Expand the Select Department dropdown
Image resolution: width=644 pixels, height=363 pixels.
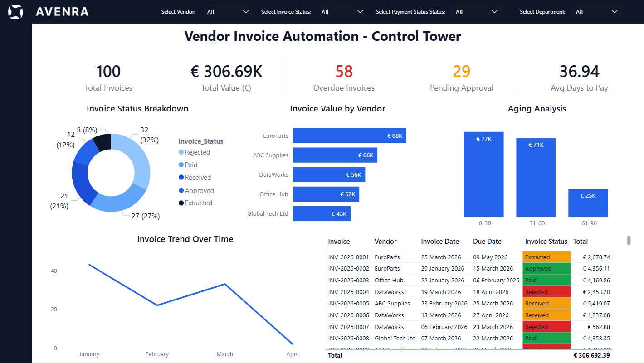pos(596,12)
